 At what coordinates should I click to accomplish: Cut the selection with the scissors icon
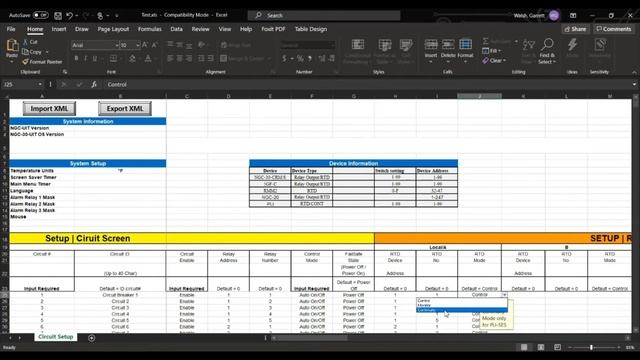(x=26, y=42)
